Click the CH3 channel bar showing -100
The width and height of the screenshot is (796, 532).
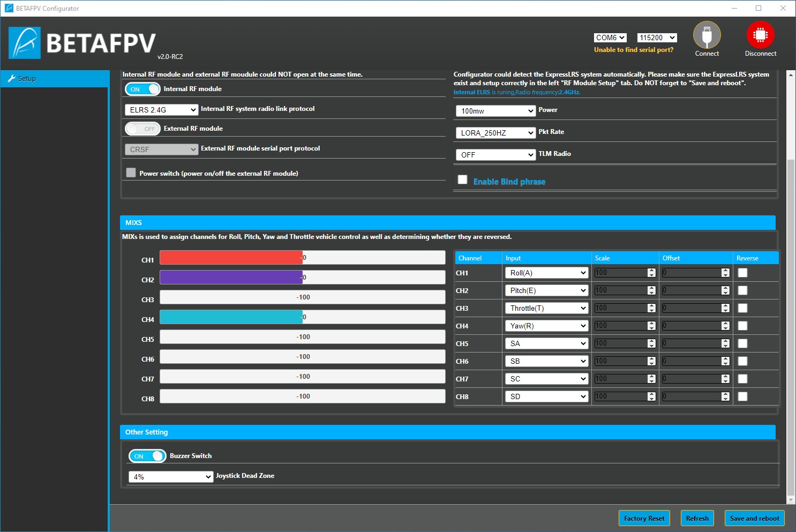tap(303, 297)
